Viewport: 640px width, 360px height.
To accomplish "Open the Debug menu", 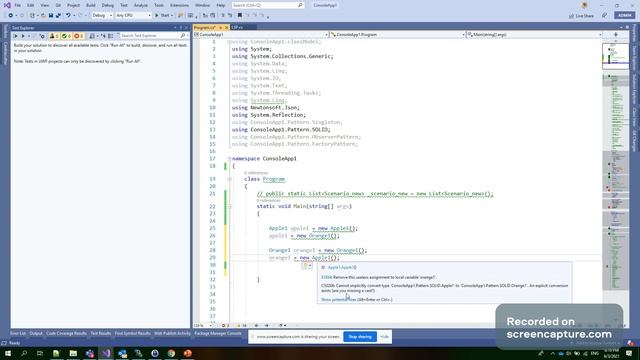I will [108, 5].
